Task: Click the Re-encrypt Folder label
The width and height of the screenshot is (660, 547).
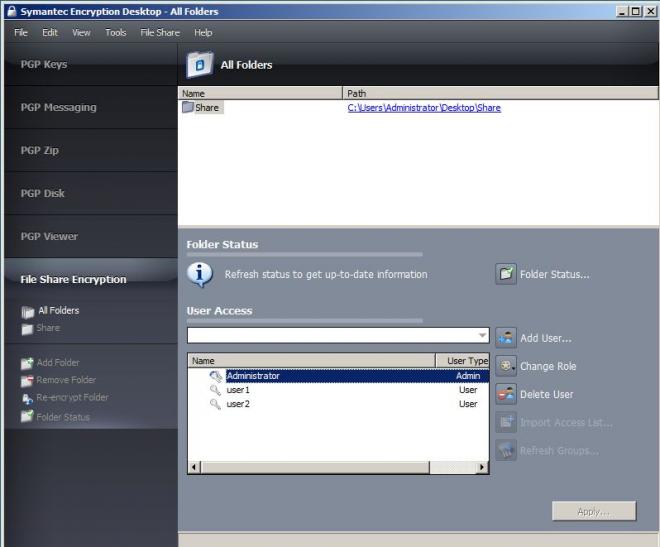Action: tap(72, 398)
